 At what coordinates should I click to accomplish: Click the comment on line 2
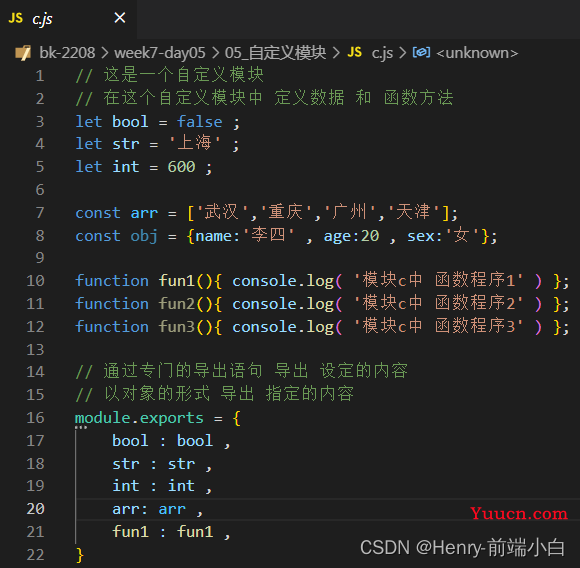(264, 98)
